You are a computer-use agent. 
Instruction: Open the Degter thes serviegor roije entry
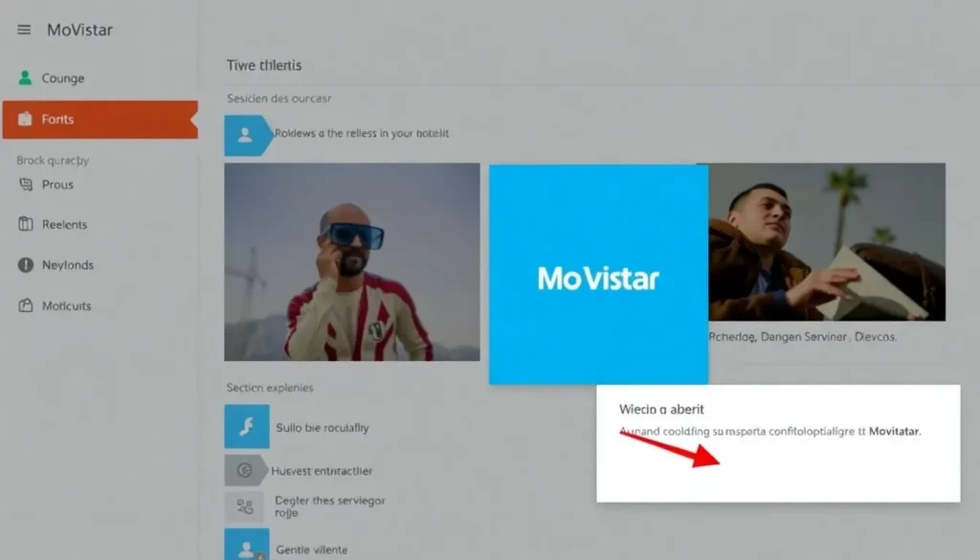point(330,506)
